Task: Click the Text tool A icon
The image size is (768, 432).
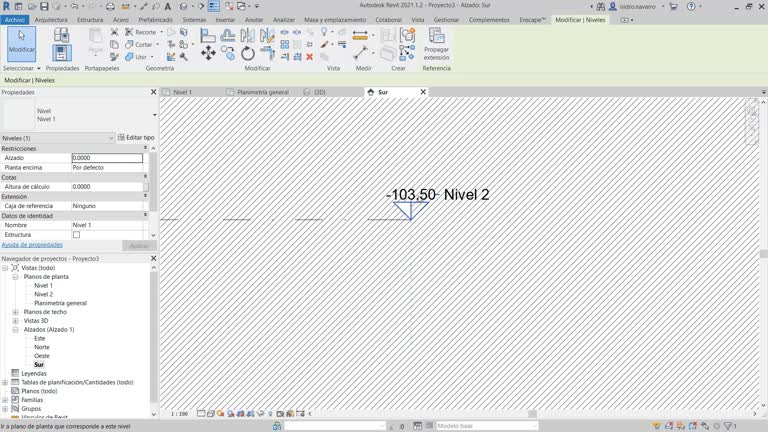Action: point(168,6)
